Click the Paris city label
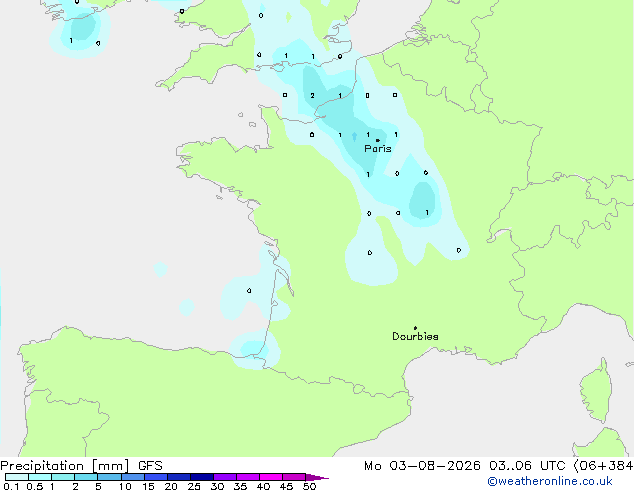 (x=378, y=149)
